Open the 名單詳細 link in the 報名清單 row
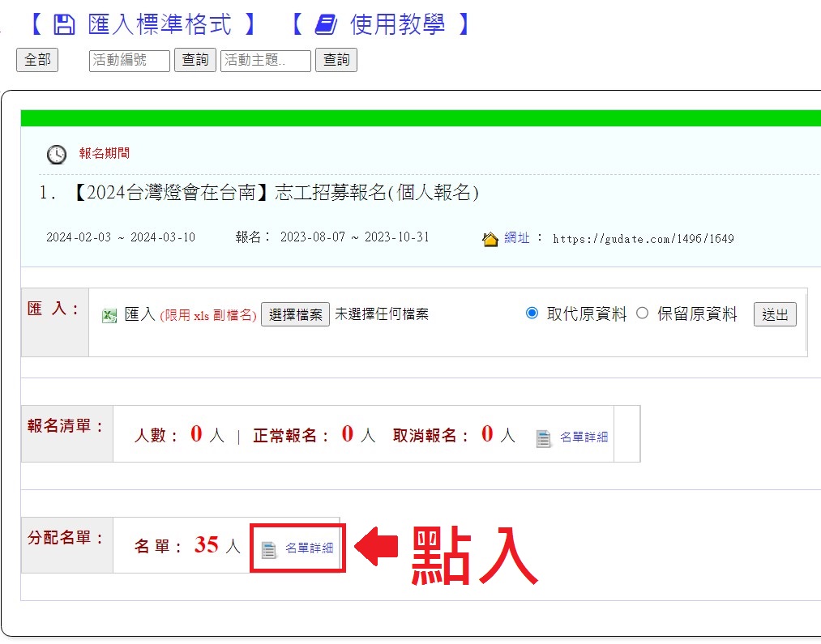The height and width of the screenshot is (644, 821). 584,437
